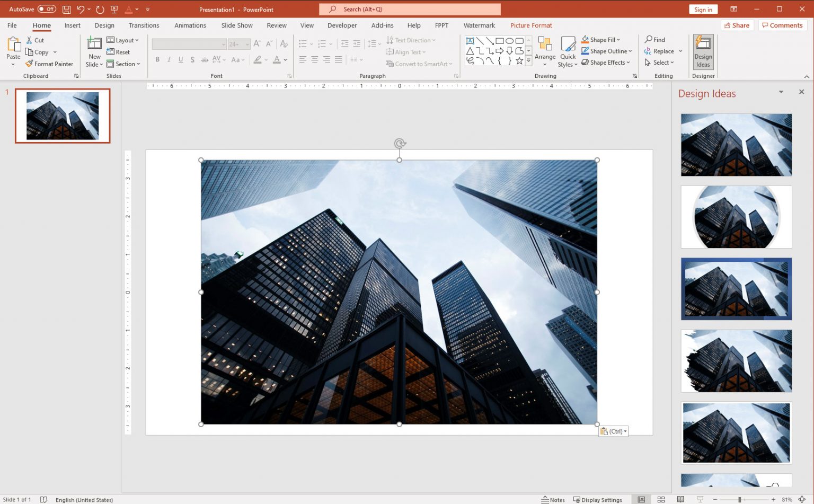Switch to the Picture Format tab
The image size is (814, 504).
pyautogui.click(x=531, y=25)
